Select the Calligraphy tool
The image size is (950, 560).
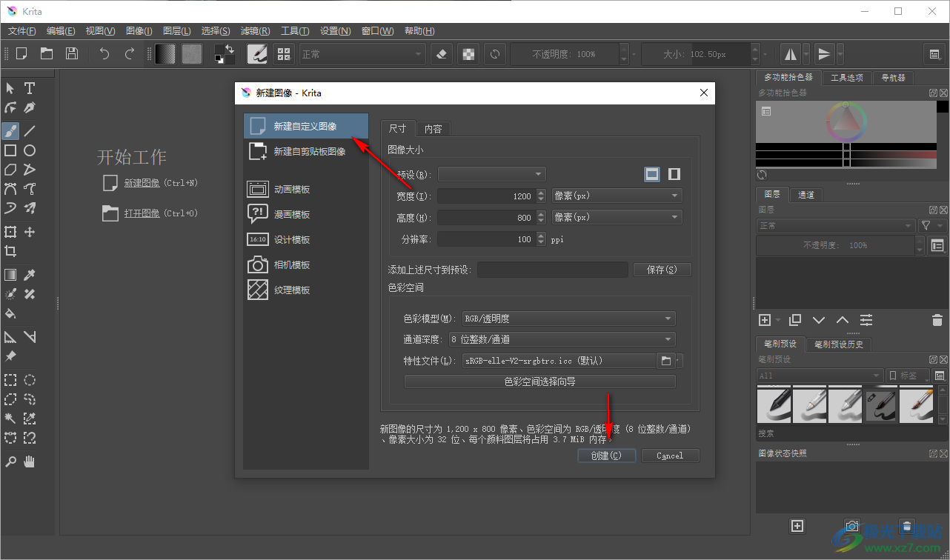[30, 107]
